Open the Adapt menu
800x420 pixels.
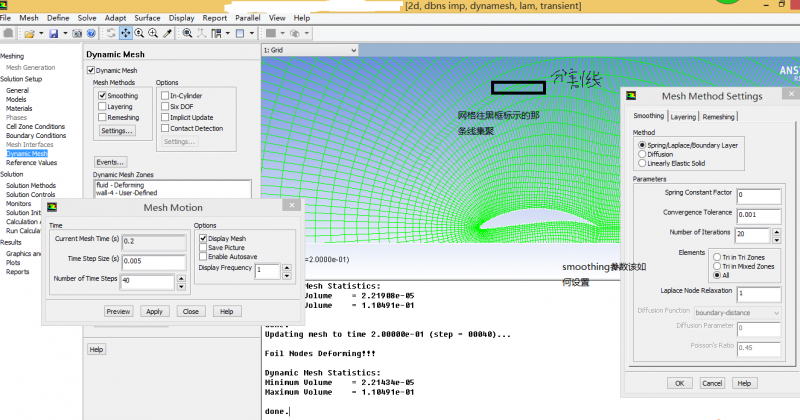(115, 18)
